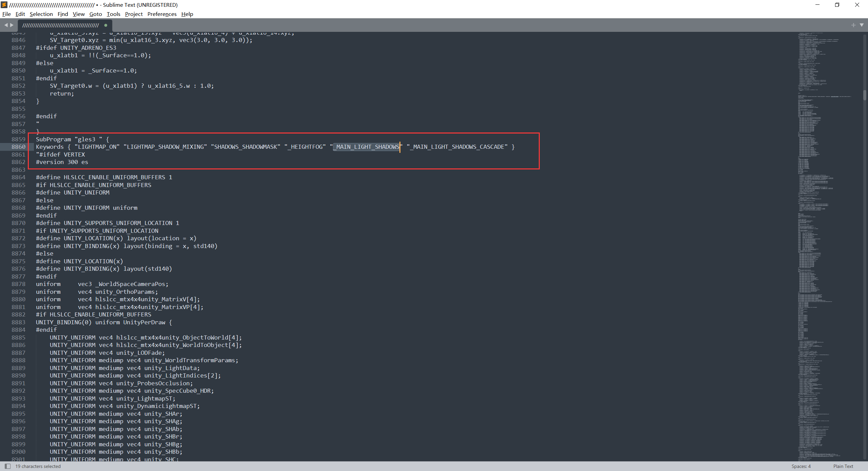Click "hlslcc_mtx4x4unity_MatrixVP[4]" line

pos(120,307)
